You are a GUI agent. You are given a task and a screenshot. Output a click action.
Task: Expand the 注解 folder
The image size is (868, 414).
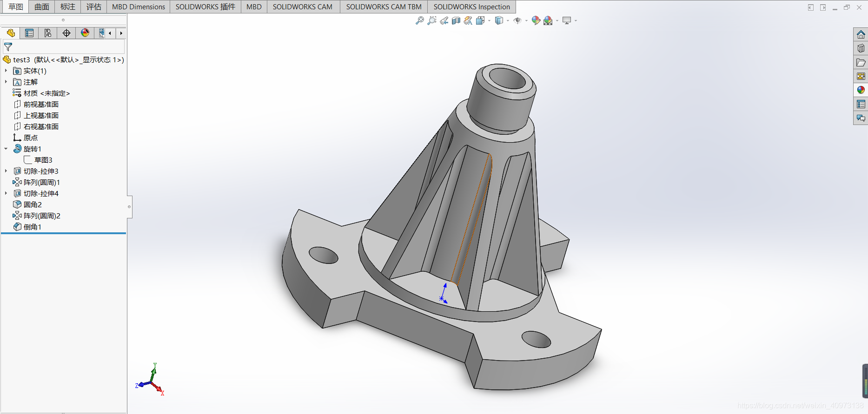[6, 82]
